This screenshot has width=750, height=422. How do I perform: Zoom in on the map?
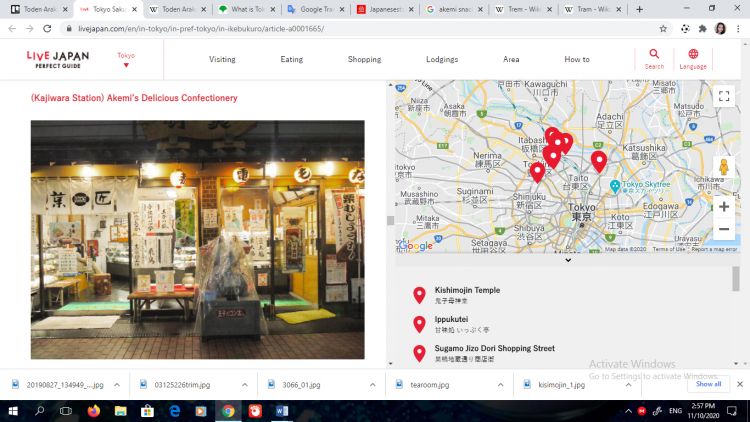pyautogui.click(x=724, y=207)
